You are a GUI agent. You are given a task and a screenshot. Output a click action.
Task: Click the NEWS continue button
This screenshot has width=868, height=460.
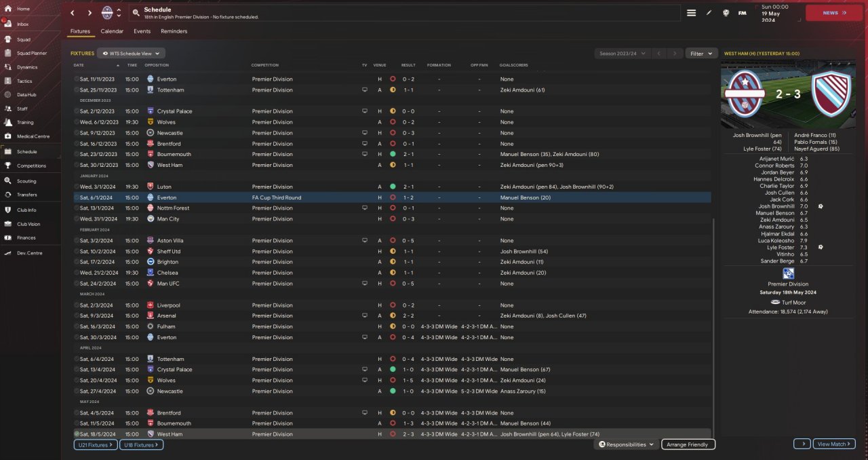point(833,13)
